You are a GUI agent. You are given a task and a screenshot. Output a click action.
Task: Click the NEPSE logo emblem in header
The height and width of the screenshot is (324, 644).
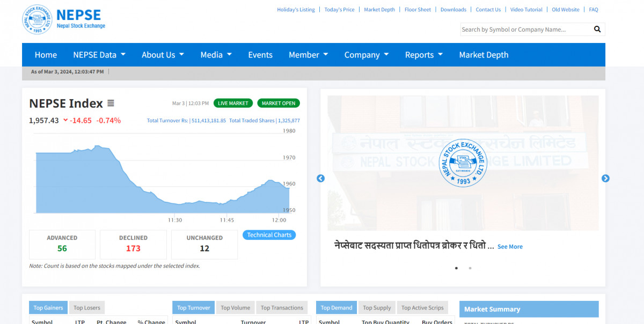pyautogui.click(x=37, y=19)
